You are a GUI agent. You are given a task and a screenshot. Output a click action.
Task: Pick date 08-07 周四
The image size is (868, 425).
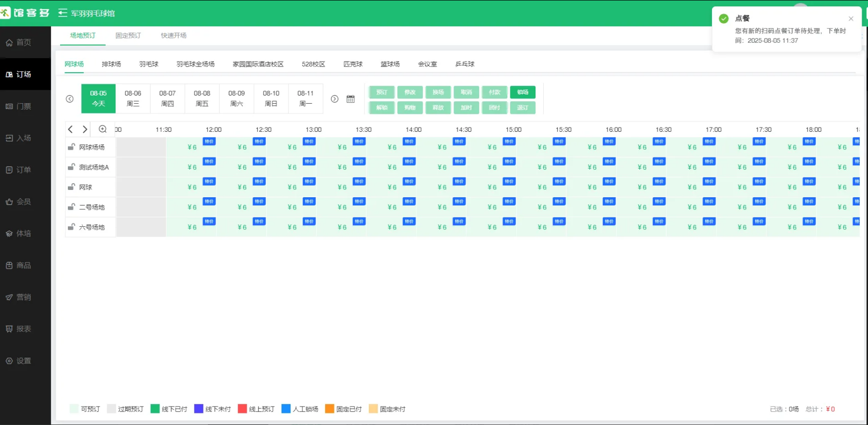click(167, 98)
